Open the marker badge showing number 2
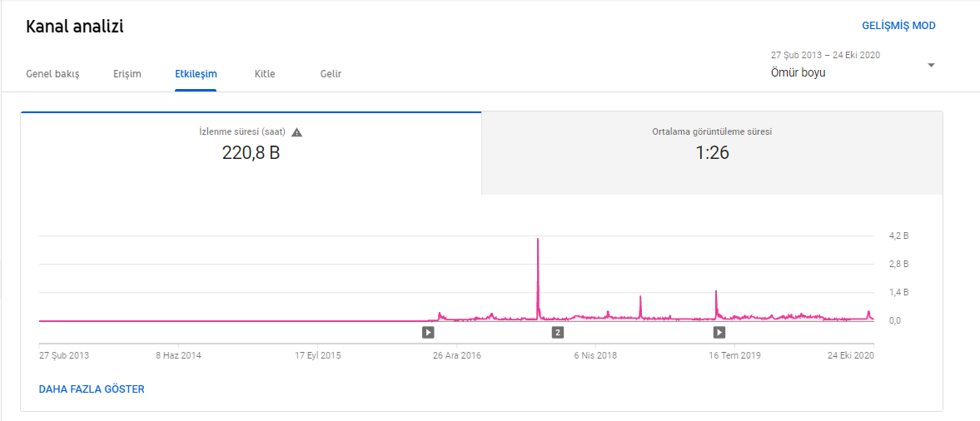The height and width of the screenshot is (421, 980). pos(558,332)
